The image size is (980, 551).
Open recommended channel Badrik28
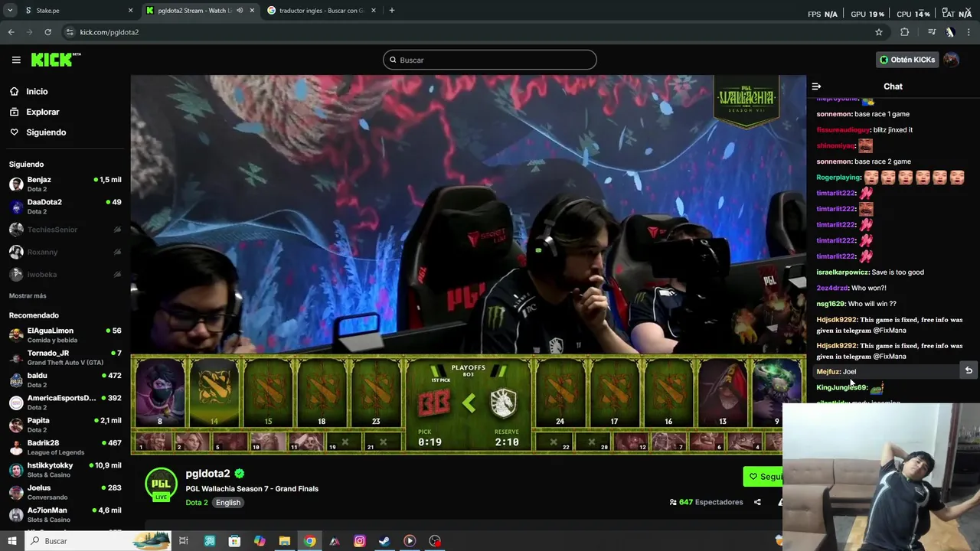(65, 447)
